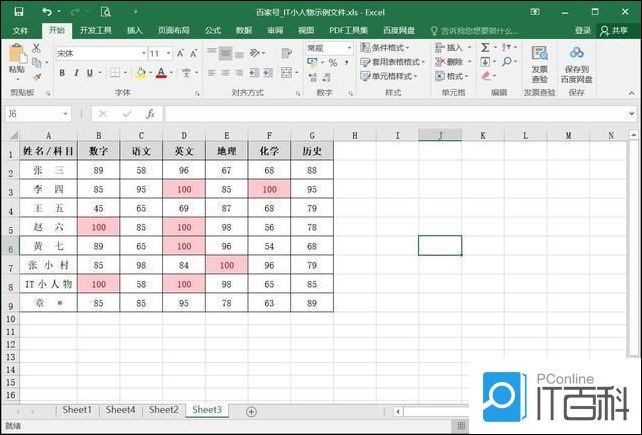The height and width of the screenshot is (435, 642).
Task: Delete cells with 删除 button
Action: pos(449,62)
